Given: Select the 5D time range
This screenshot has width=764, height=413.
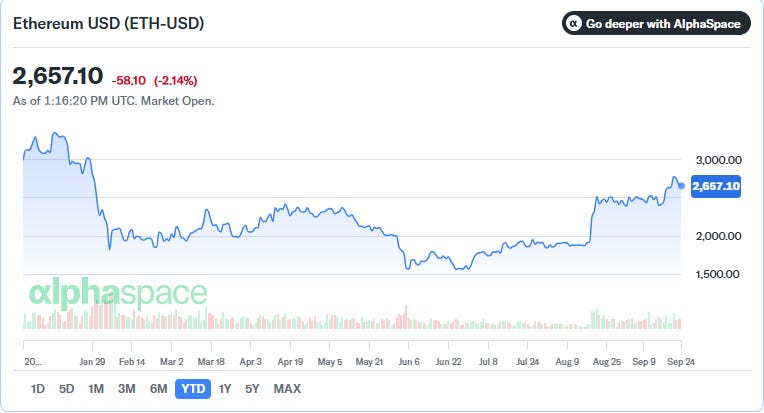Looking at the screenshot, I should [x=66, y=389].
